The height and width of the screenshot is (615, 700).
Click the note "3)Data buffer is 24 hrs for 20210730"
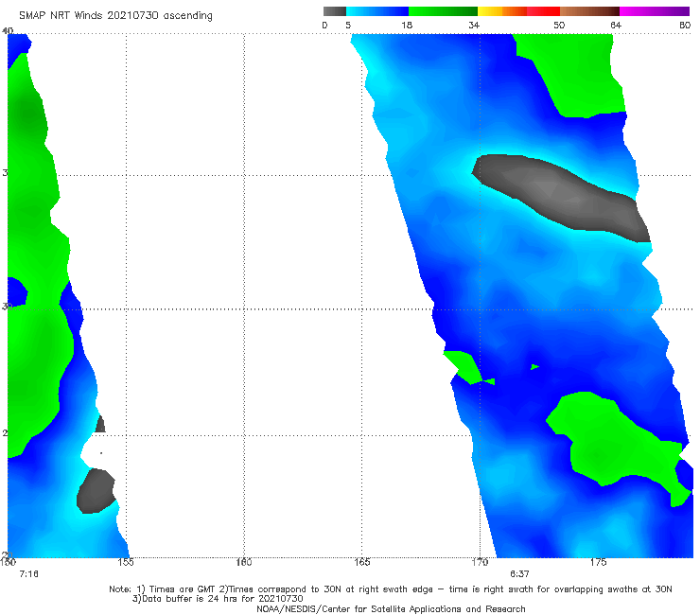(218, 599)
